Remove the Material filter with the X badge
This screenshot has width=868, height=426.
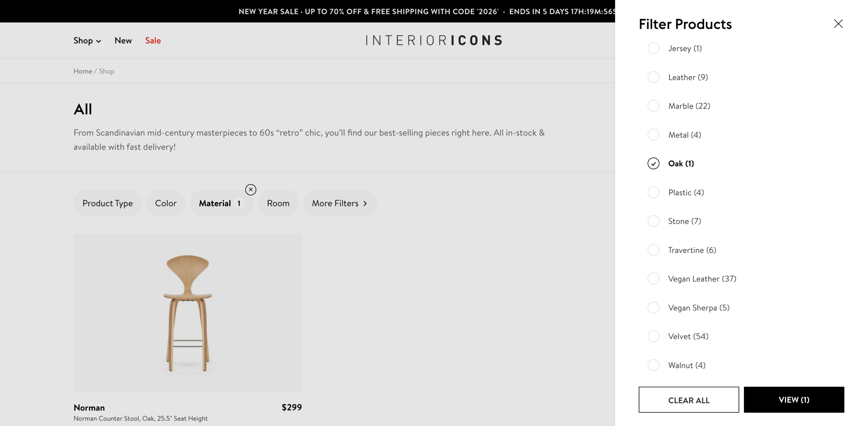[x=251, y=190]
